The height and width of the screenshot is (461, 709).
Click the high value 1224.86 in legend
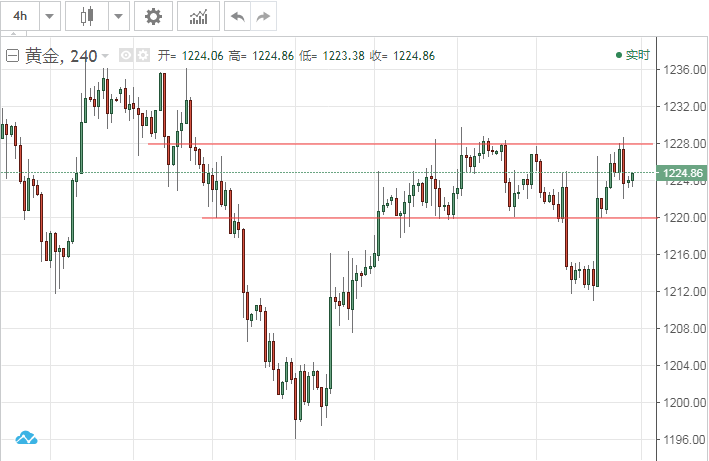[273, 56]
